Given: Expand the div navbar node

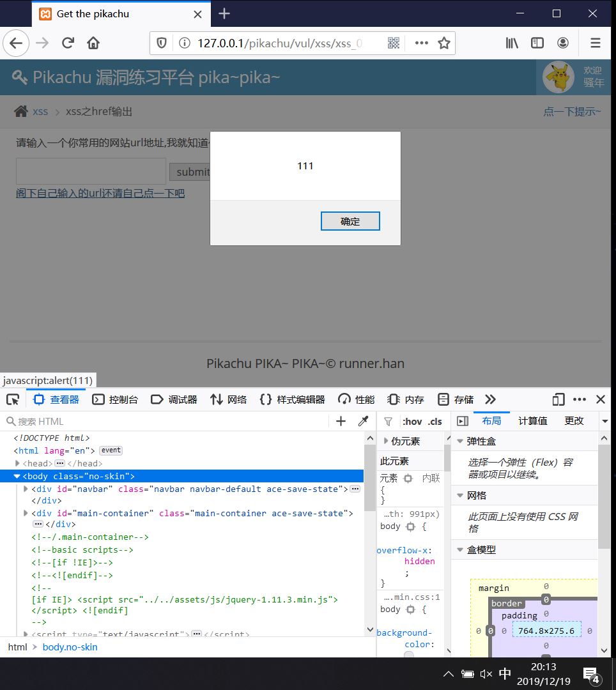Looking at the screenshot, I should [26, 489].
